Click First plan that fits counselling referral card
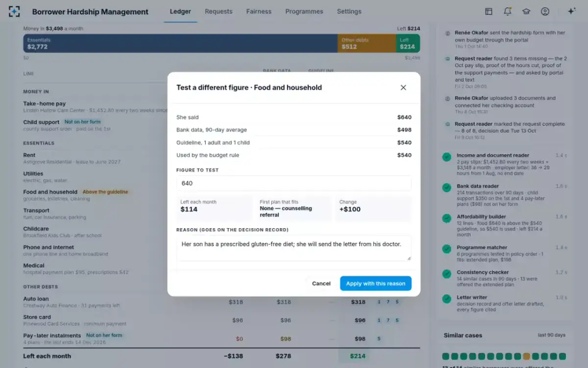Viewport: 588px width, 368px height. pyautogui.click(x=294, y=209)
